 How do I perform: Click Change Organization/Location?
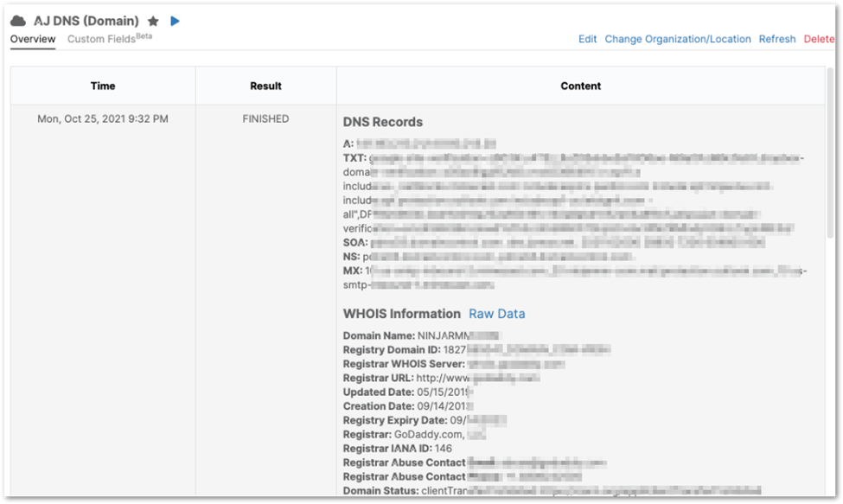(678, 39)
